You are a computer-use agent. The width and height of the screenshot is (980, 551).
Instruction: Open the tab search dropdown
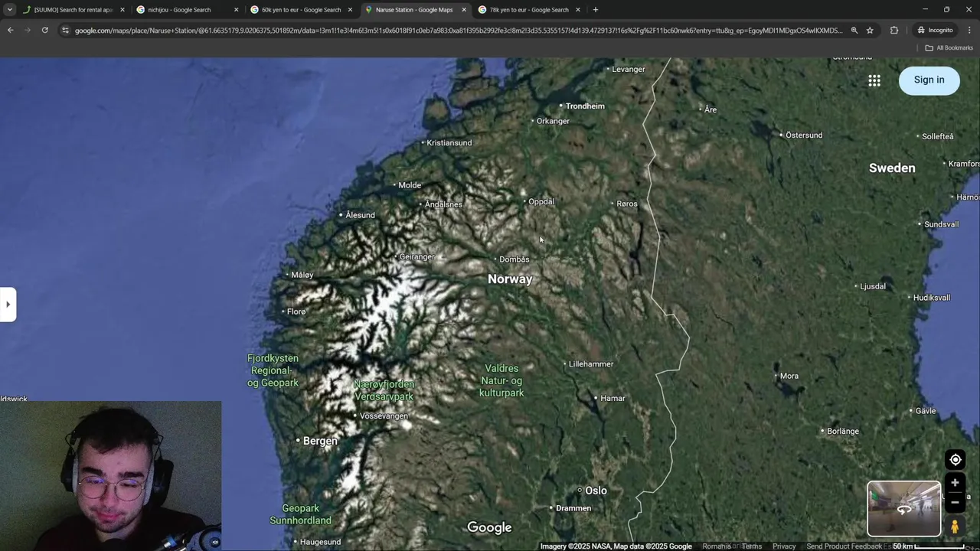[x=9, y=10]
